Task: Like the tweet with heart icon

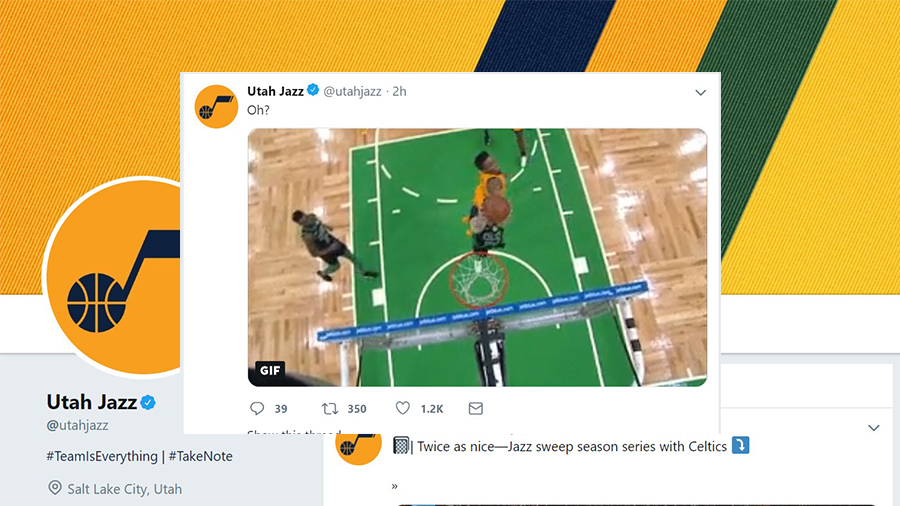Action: coord(403,408)
